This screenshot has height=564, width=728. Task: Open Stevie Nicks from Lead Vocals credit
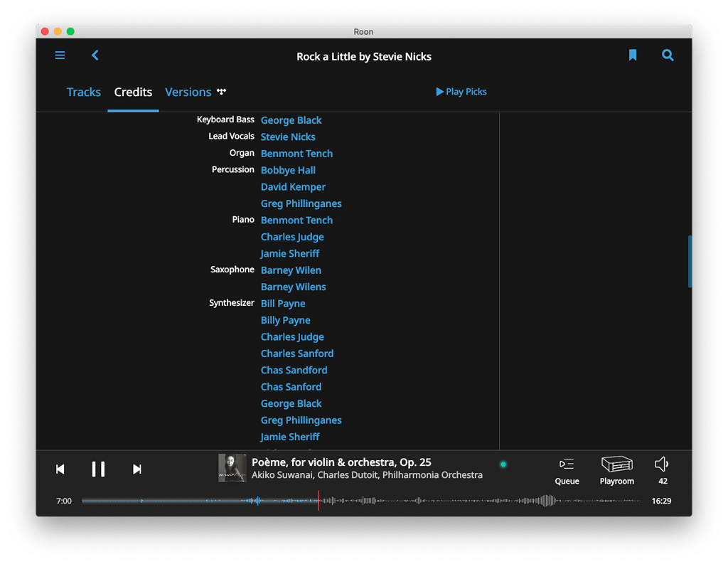pos(288,137)
